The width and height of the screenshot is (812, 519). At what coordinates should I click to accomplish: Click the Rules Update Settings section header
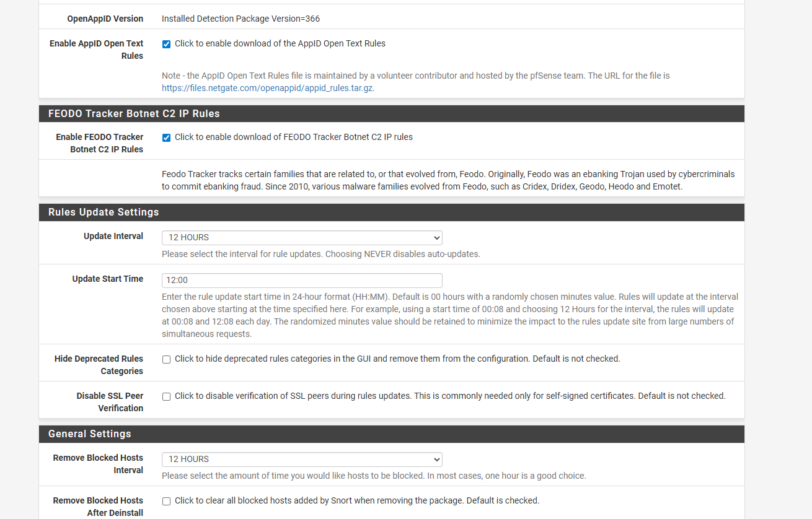[104, 212]
